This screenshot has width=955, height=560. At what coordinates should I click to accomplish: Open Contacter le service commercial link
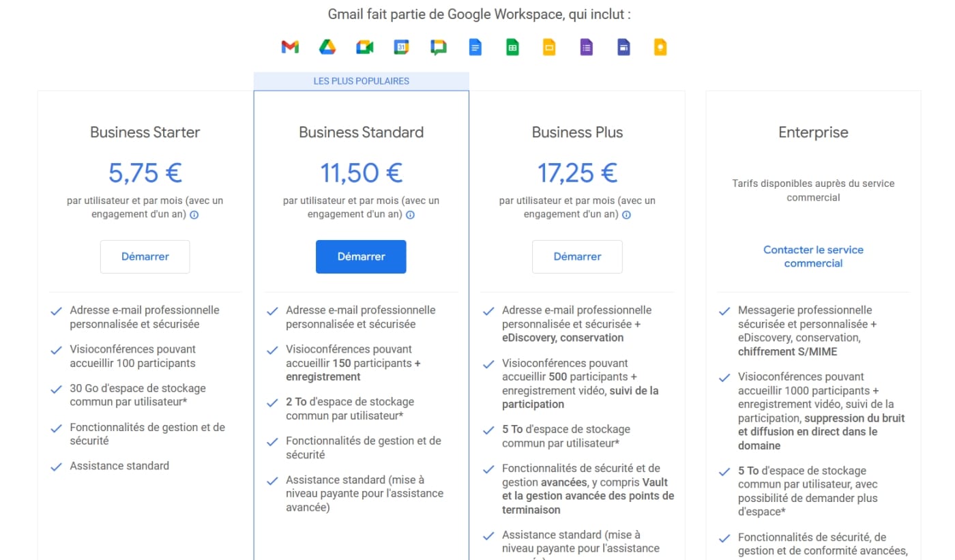click(x=813, y=256)
